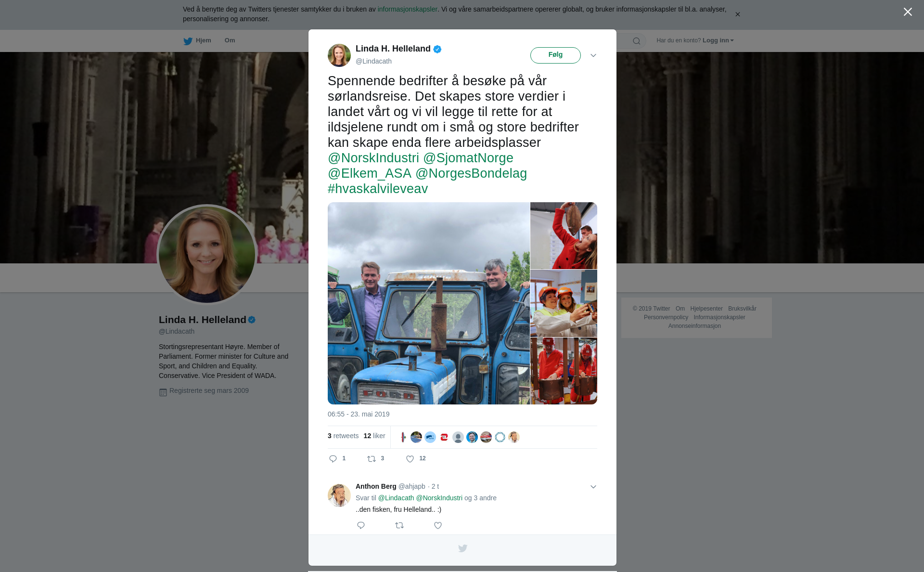Go to Hjem in top navigation
The height and width of the screenshot is (572, 924).
[x=204, y=40]
